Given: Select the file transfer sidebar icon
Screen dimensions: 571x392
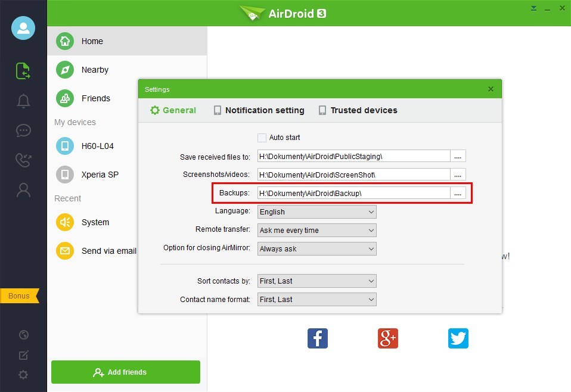Looking at the screenshot, I should [x=23, y=71].
